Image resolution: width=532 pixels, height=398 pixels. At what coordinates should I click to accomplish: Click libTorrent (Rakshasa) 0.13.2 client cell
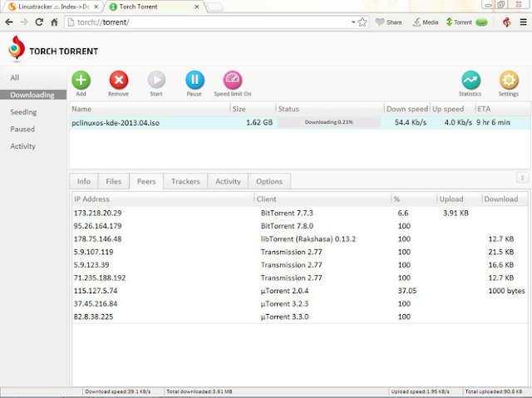(308, 239)
